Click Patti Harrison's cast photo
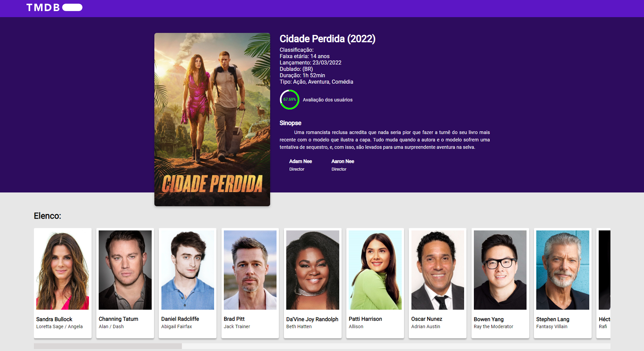Viewport: 644px width, 351px height. (x=375, y=270)
